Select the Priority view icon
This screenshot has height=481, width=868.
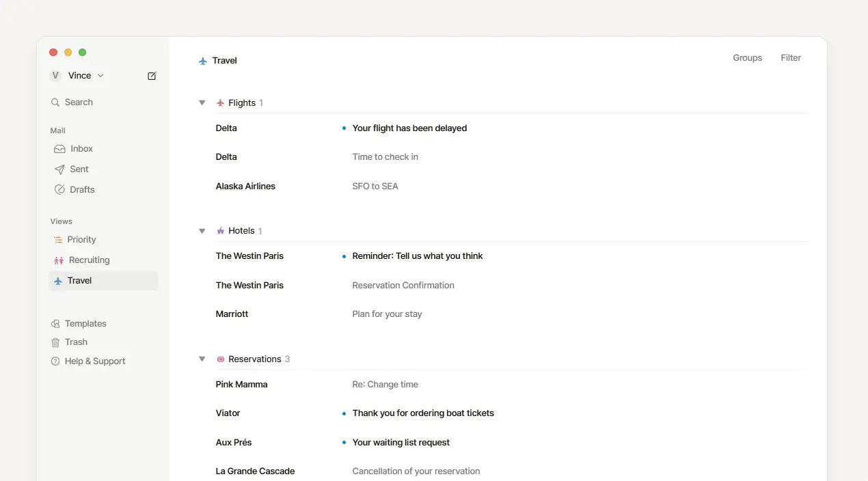57,240
